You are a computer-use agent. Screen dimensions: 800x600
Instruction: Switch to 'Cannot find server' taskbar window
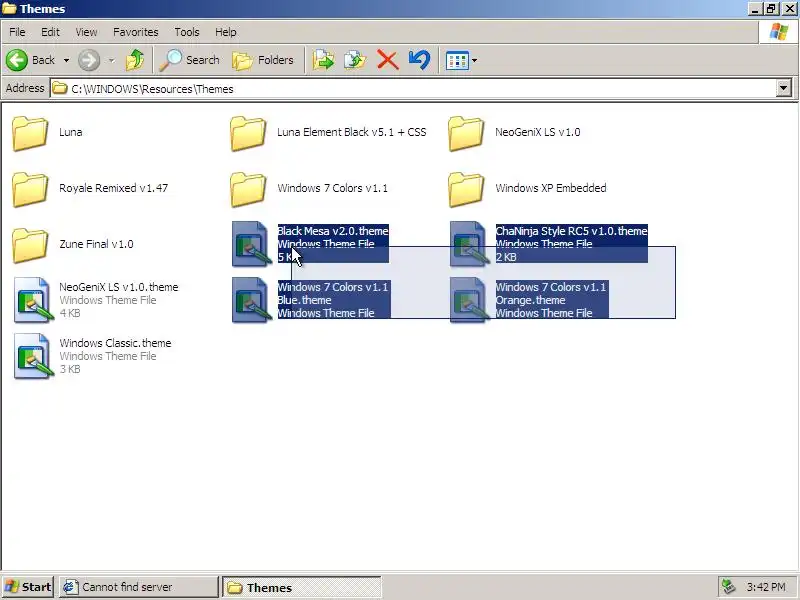[x=139, y=587]
